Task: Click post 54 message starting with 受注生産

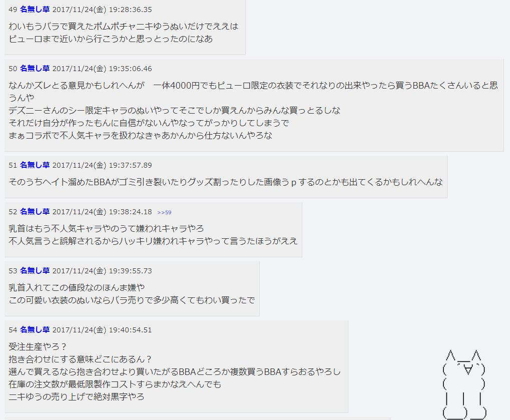Action: (x=175, y=371)
